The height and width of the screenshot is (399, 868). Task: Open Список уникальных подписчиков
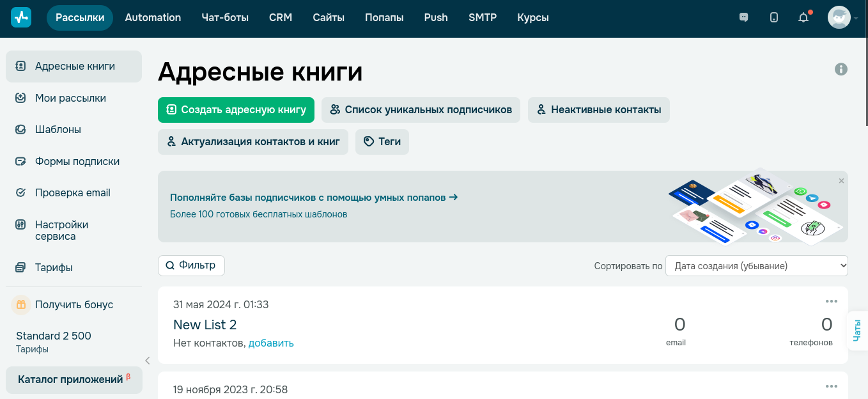[421, 110]
